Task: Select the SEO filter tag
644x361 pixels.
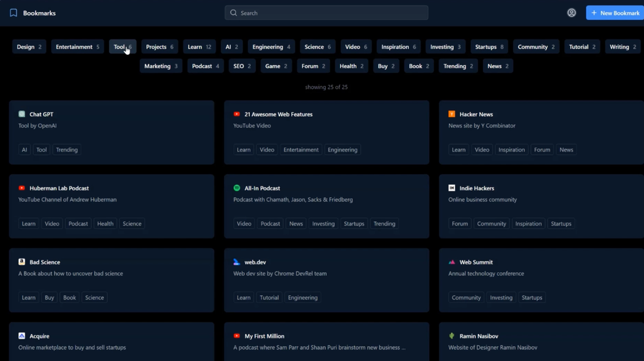Action: 242,66
